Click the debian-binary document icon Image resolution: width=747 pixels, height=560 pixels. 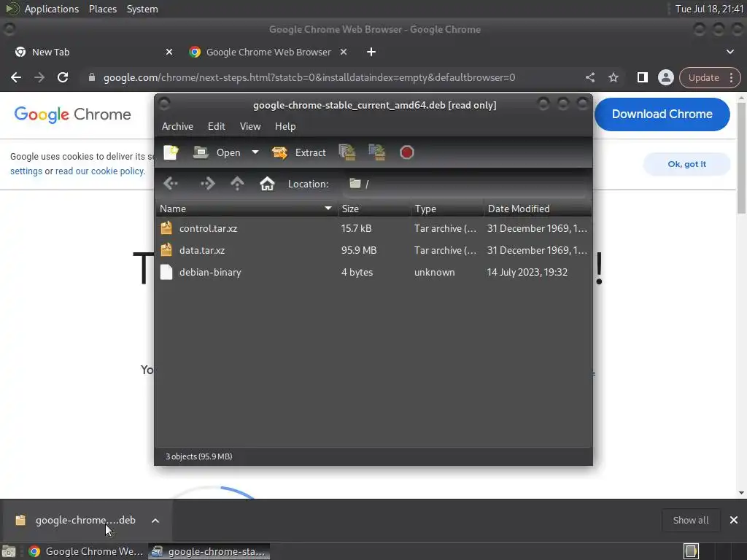166,272
